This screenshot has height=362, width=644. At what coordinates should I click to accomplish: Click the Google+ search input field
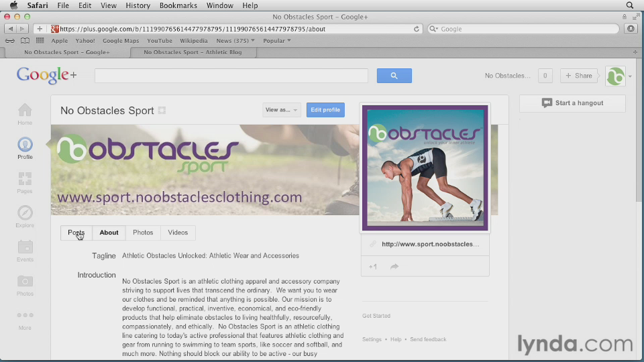pos(231,76)
